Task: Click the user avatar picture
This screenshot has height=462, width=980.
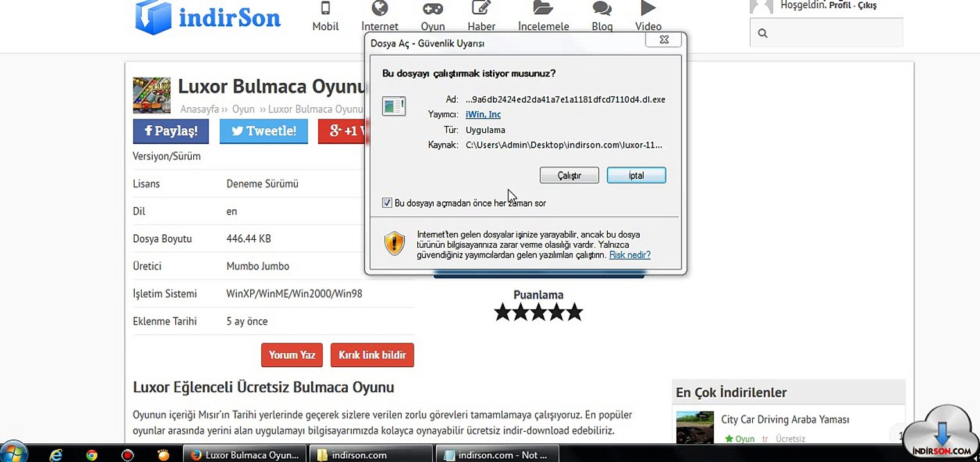Action: (762, 6)
